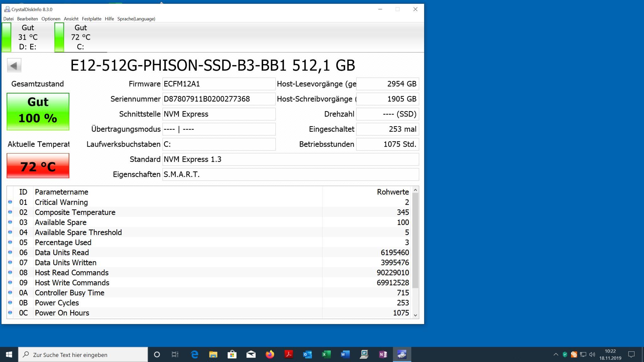Viewport: 644px width, 362px height.
Task: Open File Explorer from taskbar
Action: (x=213, y=354)
